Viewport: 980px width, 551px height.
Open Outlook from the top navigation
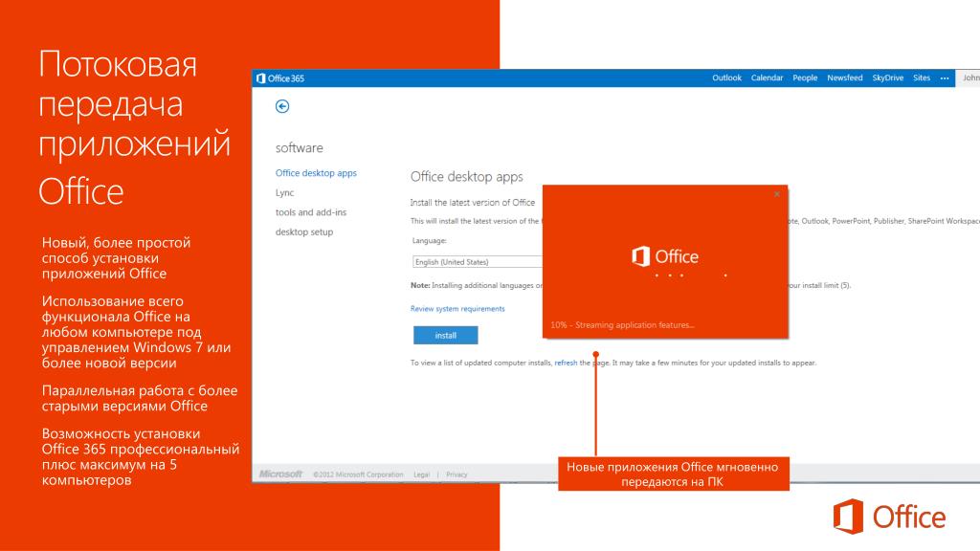tap(727, 78)
